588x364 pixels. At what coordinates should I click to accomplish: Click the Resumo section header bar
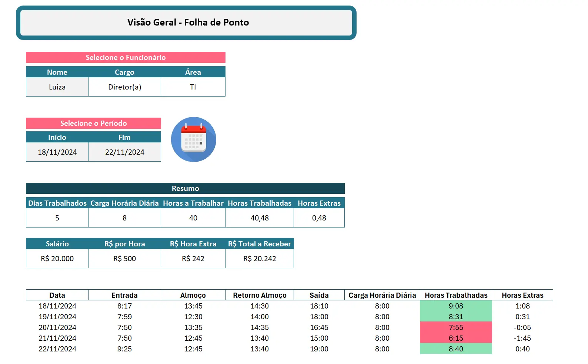[185, 188]
